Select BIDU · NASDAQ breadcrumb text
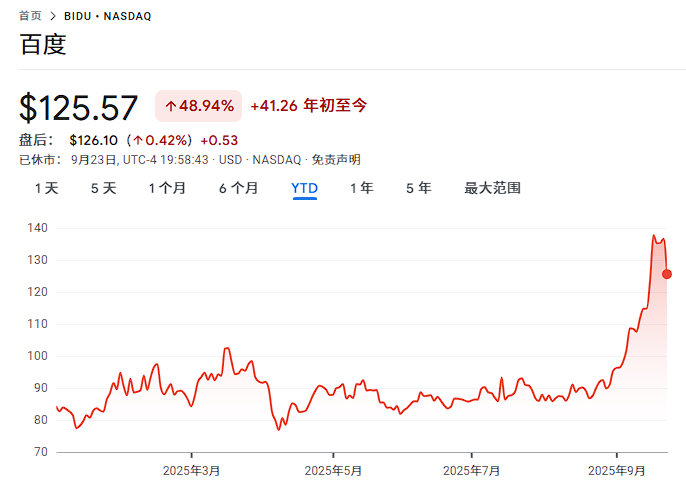 [108, 16]
